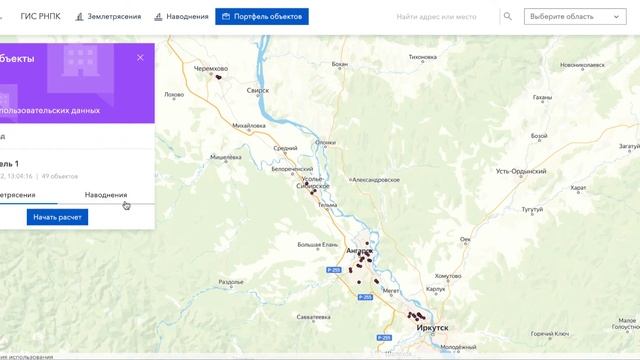This screenshot has height=360, width=640.
Task: Click the Михайловка label on map
Action: [x=249, y=126]
